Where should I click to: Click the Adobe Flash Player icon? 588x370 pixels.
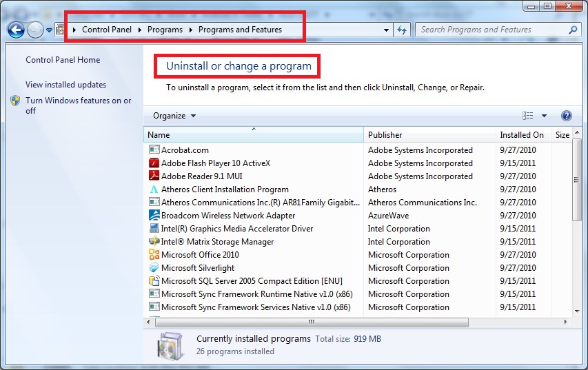(x=154, y=163)
